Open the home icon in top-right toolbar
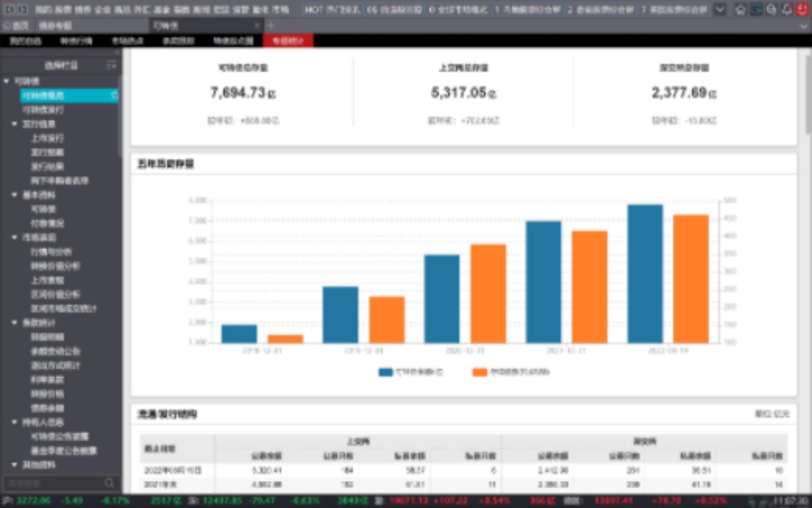The height and width of the screenshot is (508, 812). coord(741,9)
